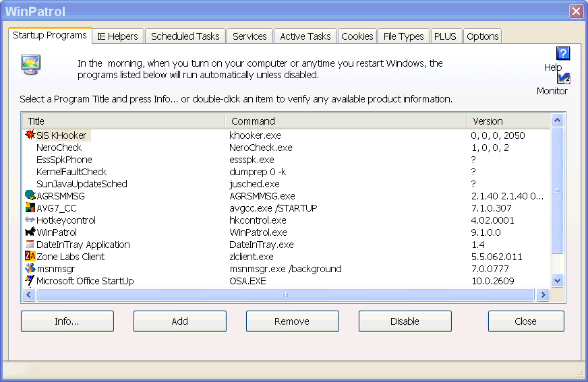This screenshot has width=588, height=382.
Task: Click the zlclient.exe command cell
Action: [252, 257]
